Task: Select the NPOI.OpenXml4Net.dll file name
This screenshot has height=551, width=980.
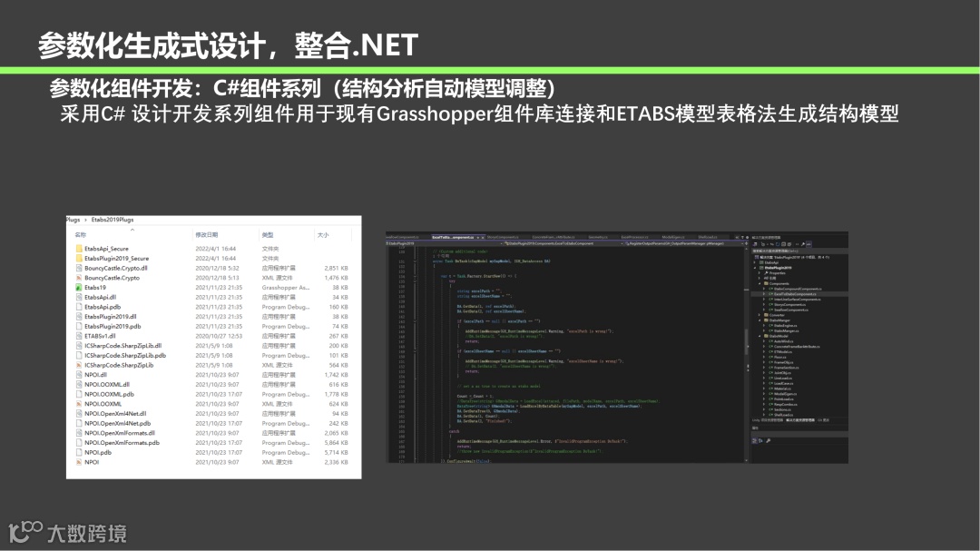Action: tap(115, 413)
